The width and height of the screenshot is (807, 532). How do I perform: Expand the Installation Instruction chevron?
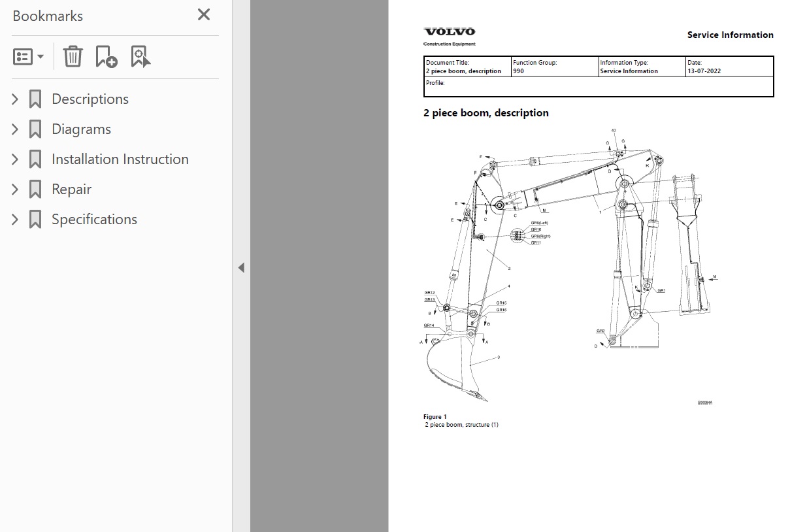pos(15,159)
